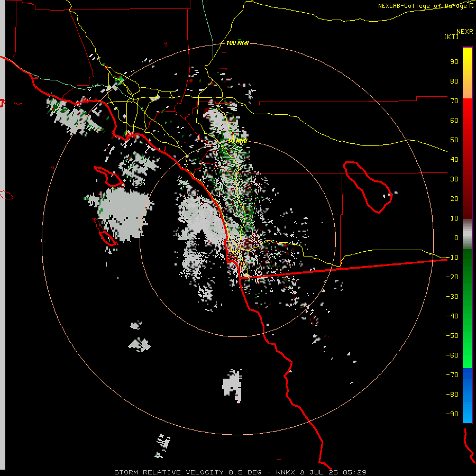Click the 80 value on velocity scale
Image resolution: width=476 pixels, height=476 pixels.
[x=454, y=81]
